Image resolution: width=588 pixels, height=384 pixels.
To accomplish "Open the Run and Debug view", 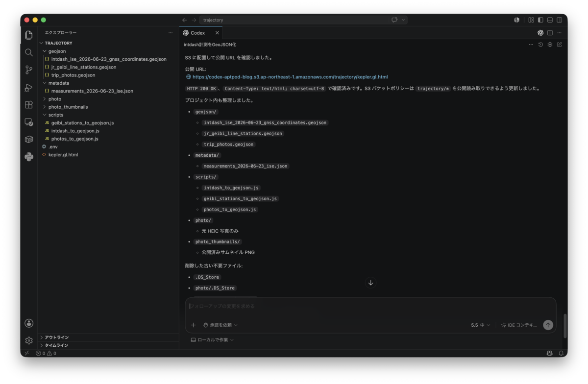I will click(x=29, y=88).
